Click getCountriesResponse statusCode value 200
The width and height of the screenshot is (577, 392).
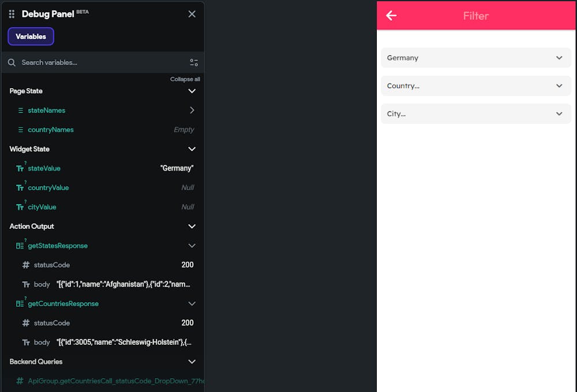188,323
